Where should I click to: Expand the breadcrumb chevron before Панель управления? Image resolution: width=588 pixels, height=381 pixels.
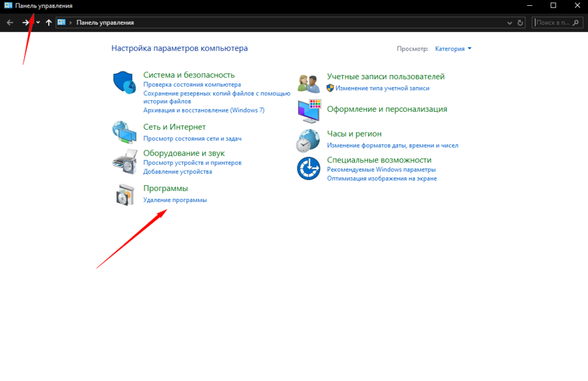pos(71,22)
